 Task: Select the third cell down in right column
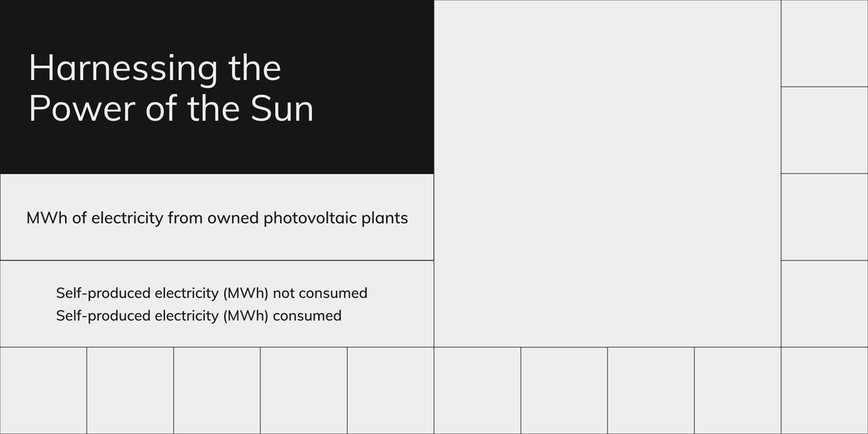pyautogui.click(x=825, y=217)
